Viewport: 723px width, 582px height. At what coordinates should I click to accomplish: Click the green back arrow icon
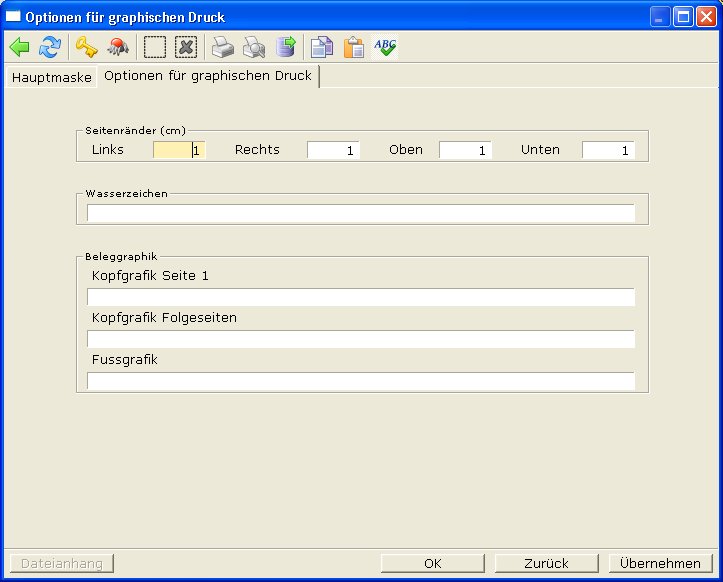click(x=19, y=47)
